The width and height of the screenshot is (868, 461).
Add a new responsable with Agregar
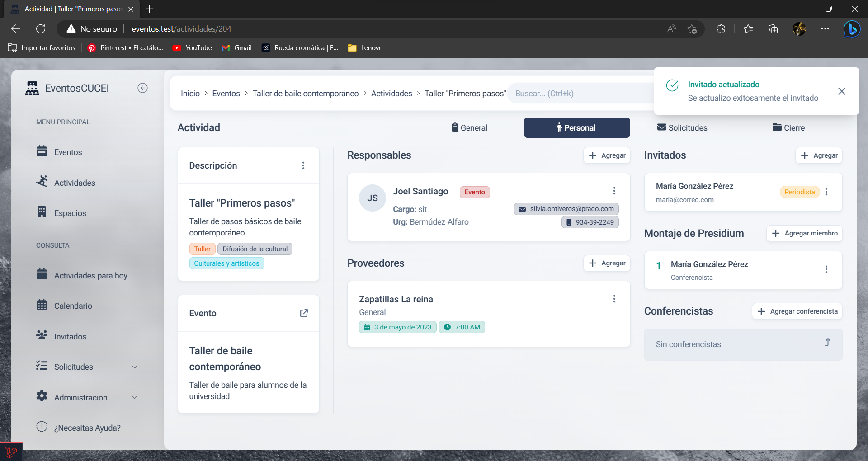coord(607,155)
